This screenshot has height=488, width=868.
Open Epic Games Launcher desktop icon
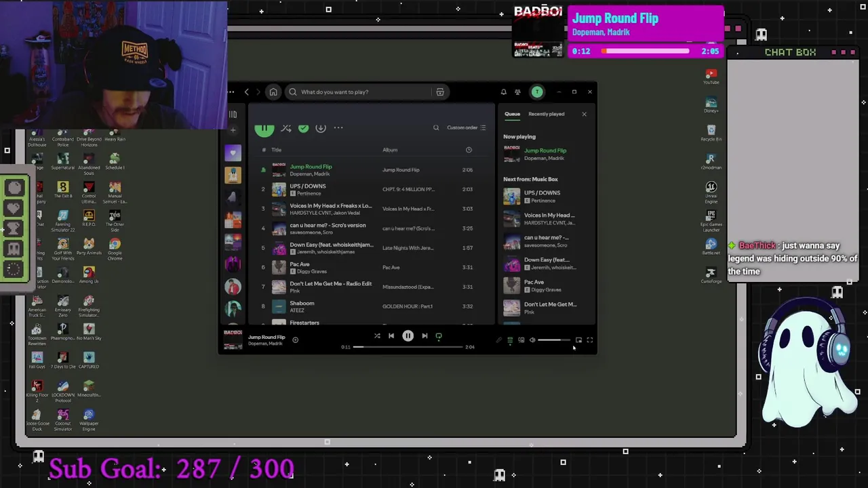[711, 220]
